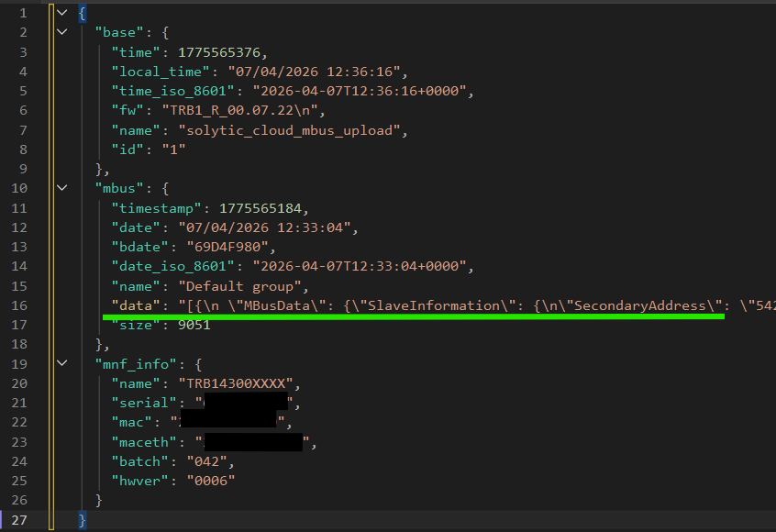The height and width of the screenshot is (532, 776).
Task: Collapse the "mbus" object fold chevron
Action: [61, 188]
